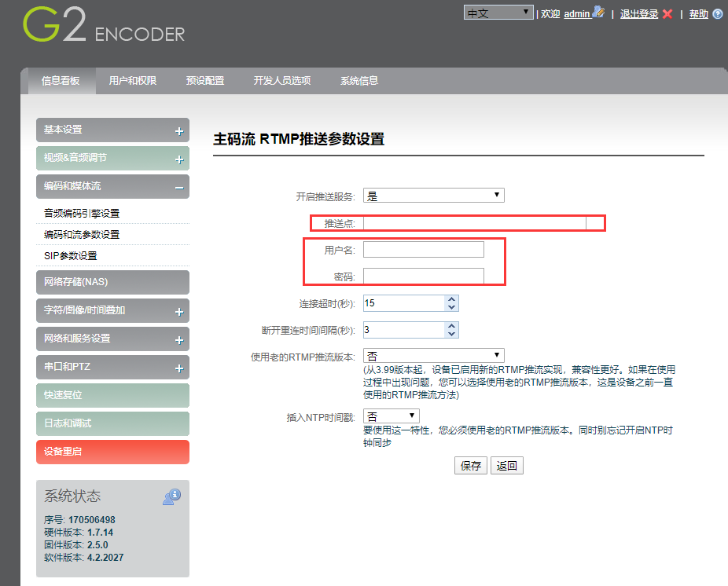Open the 开启推送服务 dropdown

point(433,196)
